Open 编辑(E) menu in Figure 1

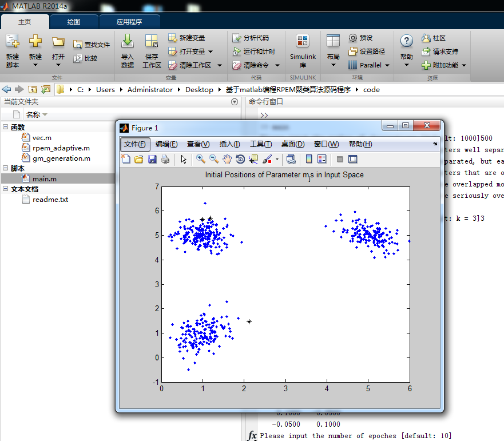pyautogui.click(x=166, y=144)
